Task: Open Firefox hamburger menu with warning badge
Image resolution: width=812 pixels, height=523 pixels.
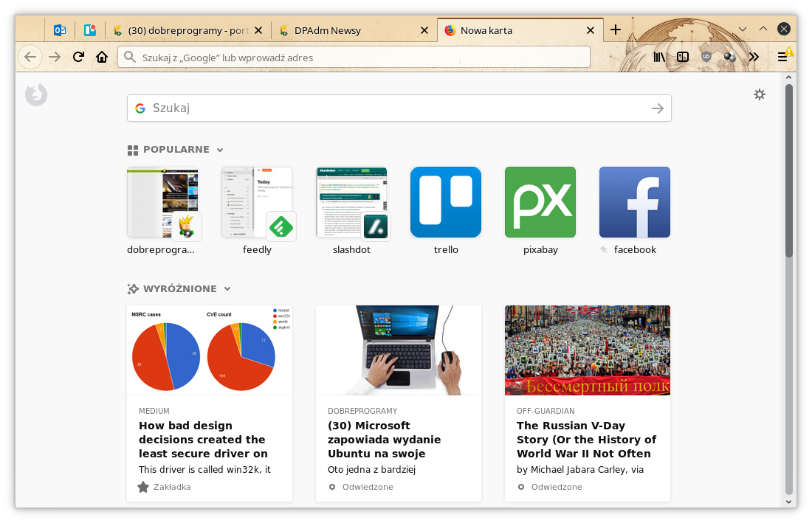Action: (782, 57)
